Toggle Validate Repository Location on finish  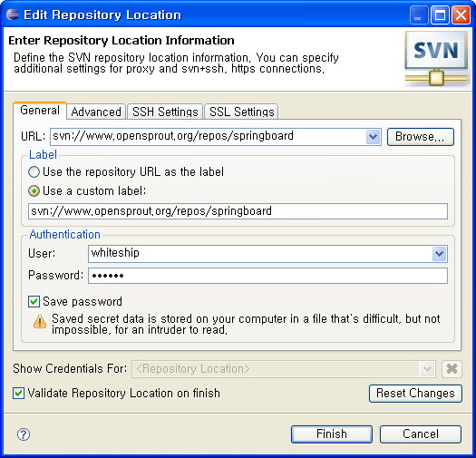(18, 393)
